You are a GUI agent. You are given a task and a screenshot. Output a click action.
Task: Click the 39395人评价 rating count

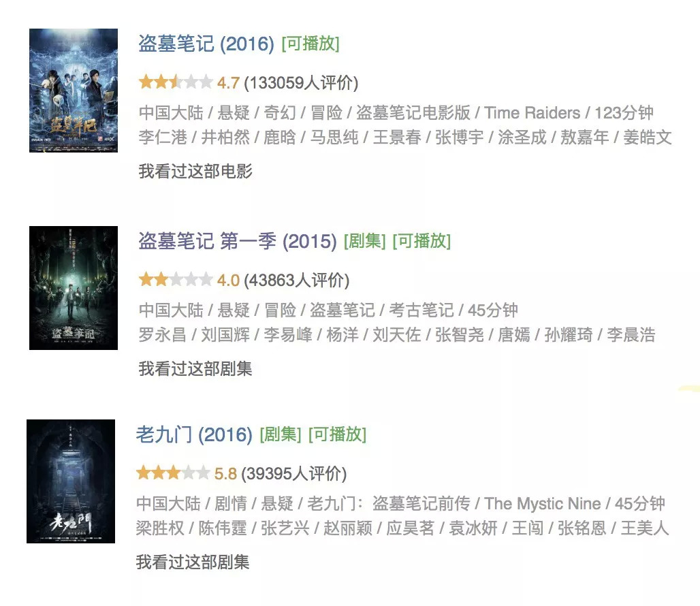(293, 473)
